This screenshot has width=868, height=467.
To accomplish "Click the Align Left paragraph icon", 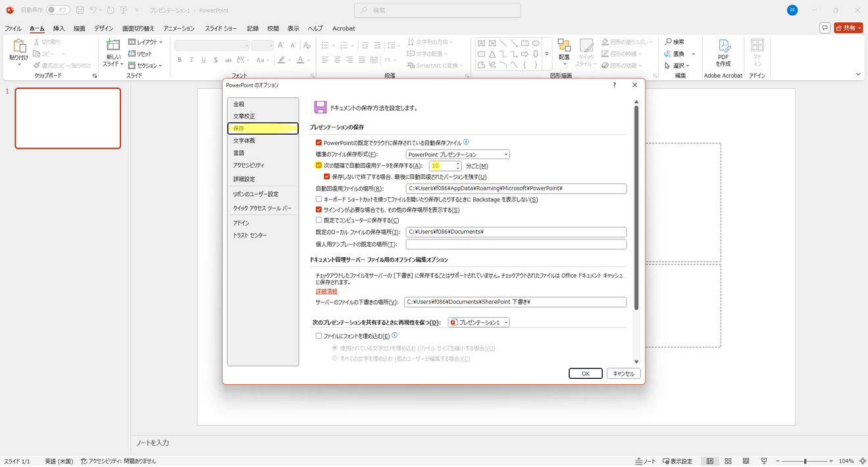I will point(325,60).
